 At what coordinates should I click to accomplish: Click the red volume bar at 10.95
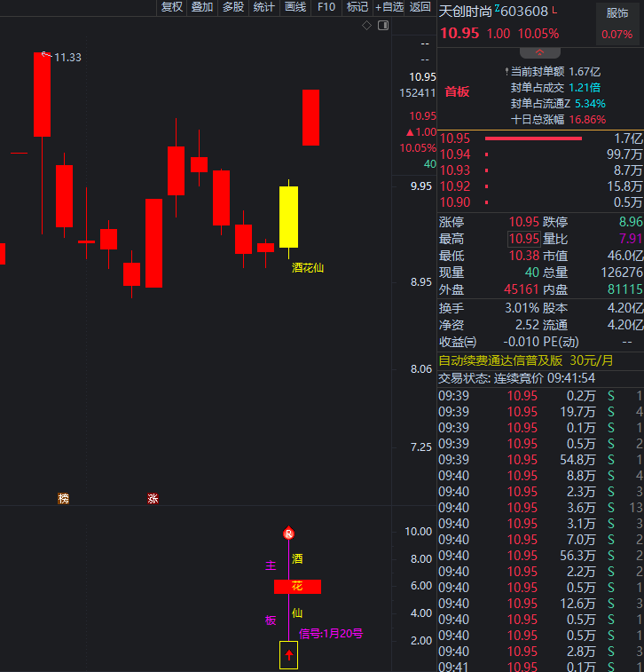click(x=533, y=138)
